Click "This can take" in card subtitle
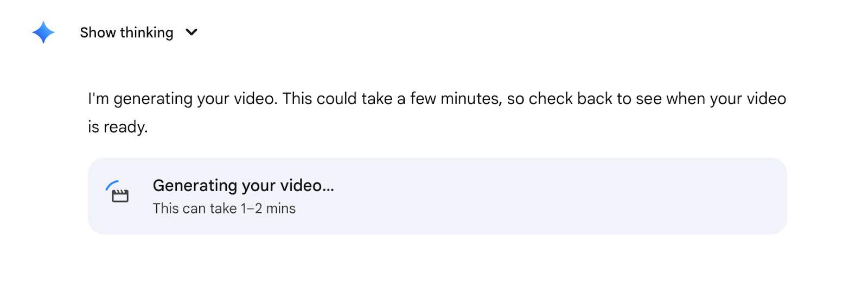The height and width of the screenshot is (285, 868). 195,208
